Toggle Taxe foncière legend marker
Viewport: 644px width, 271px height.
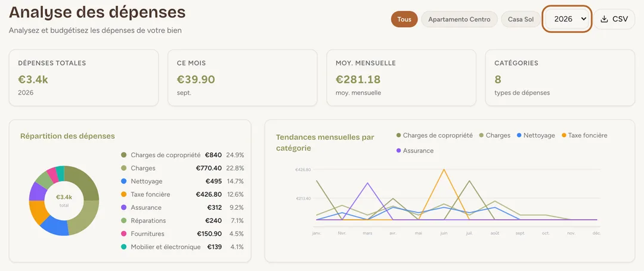(564, 135)
